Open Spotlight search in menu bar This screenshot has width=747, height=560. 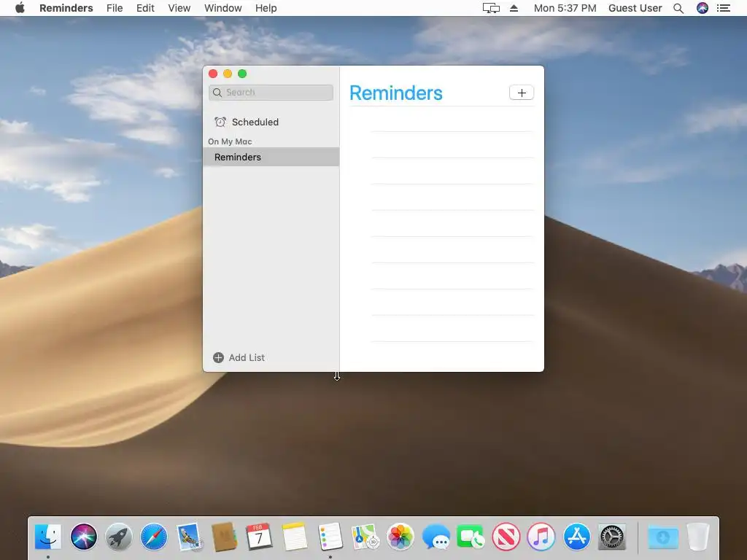point(678,8)
